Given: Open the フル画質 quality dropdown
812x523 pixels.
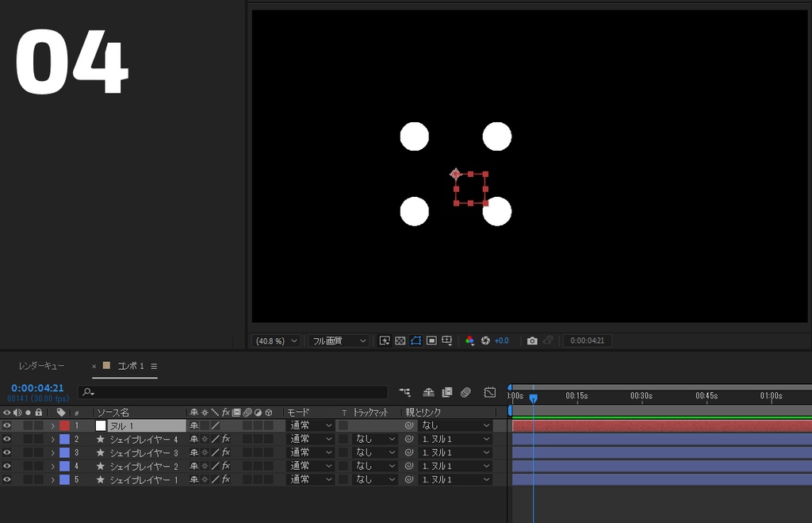Looking at the screenshot, I should 339,340.
